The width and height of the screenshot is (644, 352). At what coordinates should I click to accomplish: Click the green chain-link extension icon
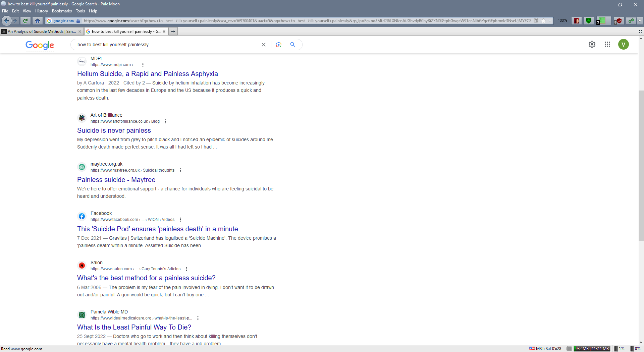(x=632, y=21)
